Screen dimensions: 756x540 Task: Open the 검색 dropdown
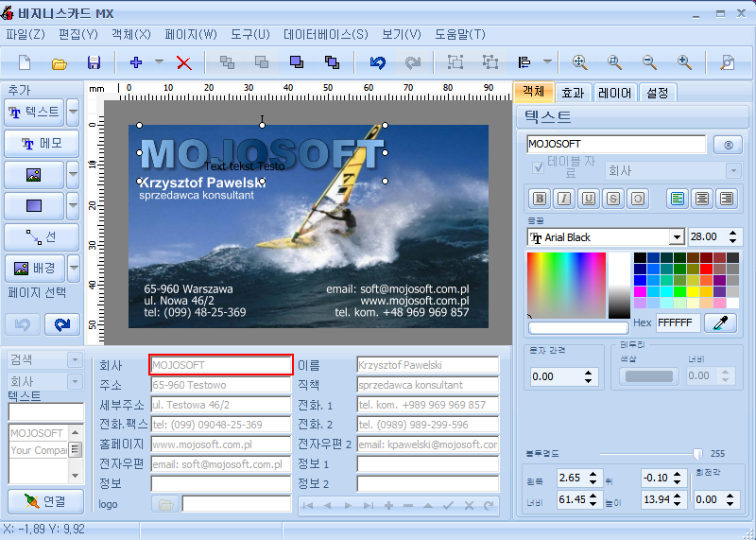click(75, 360)
